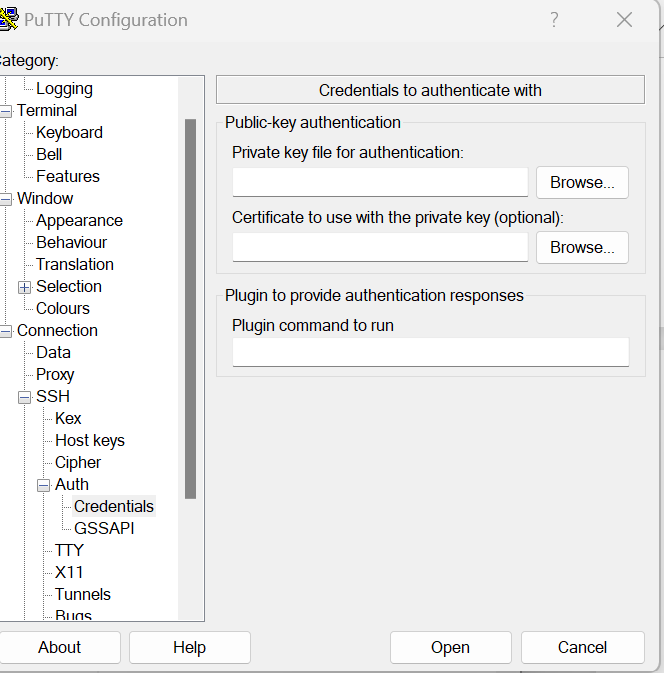Open the GSSAPI settings category
The height and width of the screenshot is (673, 664).
(x=104, y=528)
